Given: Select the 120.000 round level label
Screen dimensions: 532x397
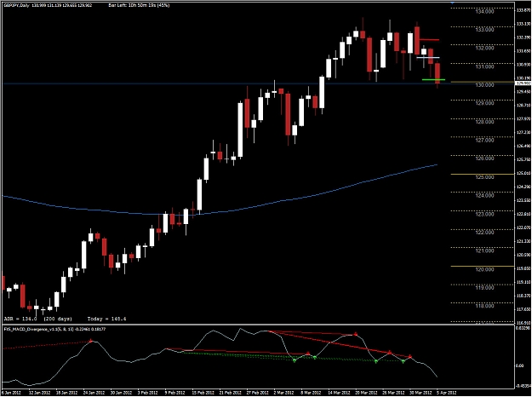Looking at the screenshot, I should click(x=485, y=270).
